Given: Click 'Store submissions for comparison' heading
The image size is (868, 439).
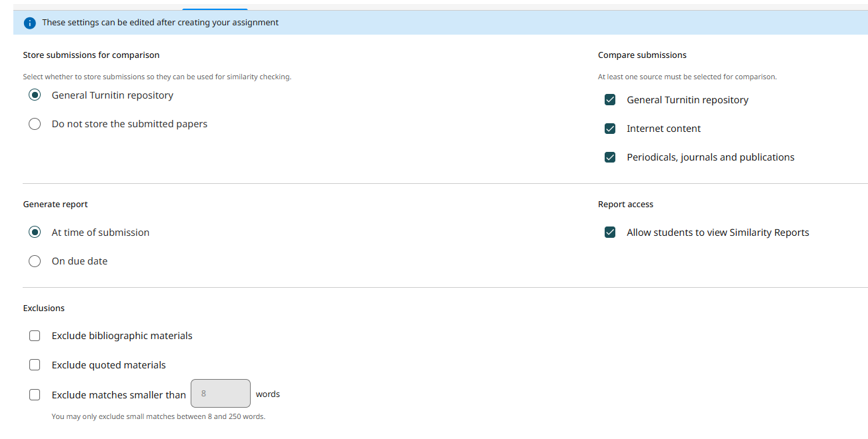Looking at the screenshot, I should [x=91, y=55].
